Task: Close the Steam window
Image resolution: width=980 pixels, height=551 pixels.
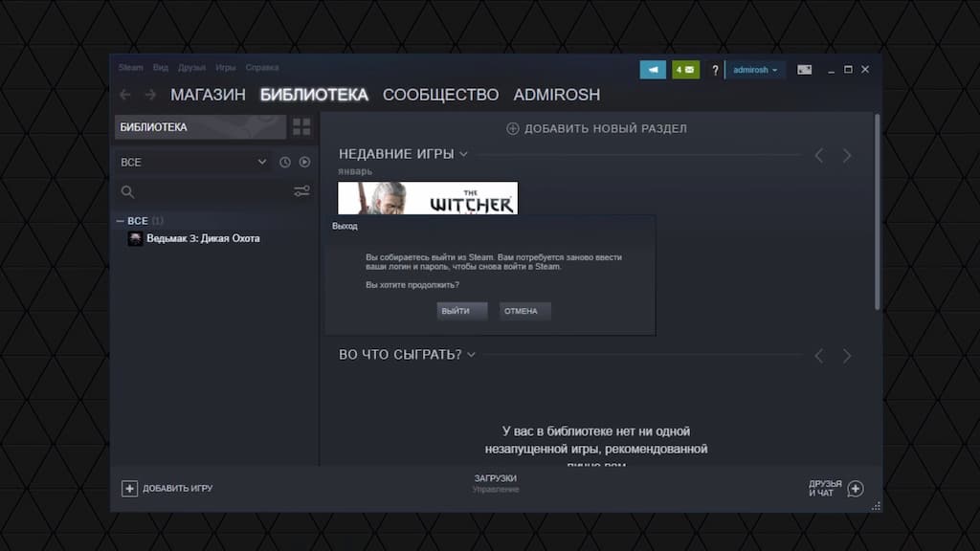Action: [865, 69]
